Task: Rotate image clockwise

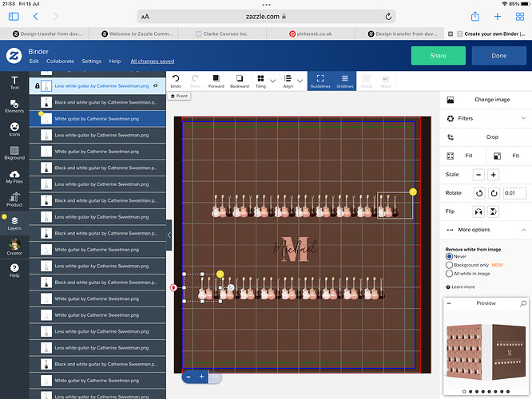Action: click(494, 193)
